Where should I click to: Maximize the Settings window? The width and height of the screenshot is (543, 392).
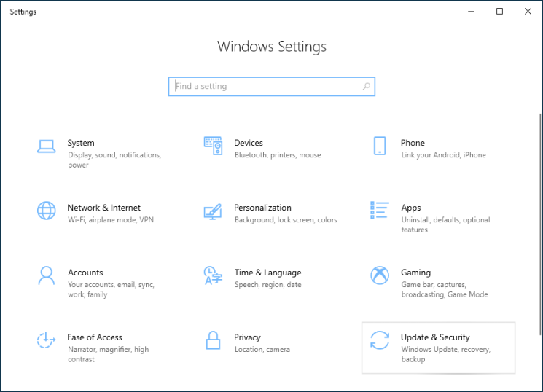pos(499,12)
